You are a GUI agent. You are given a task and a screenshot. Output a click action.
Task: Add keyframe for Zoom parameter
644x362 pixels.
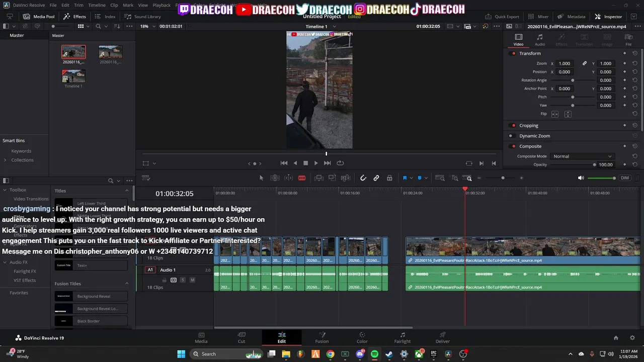tap(625, 63)
